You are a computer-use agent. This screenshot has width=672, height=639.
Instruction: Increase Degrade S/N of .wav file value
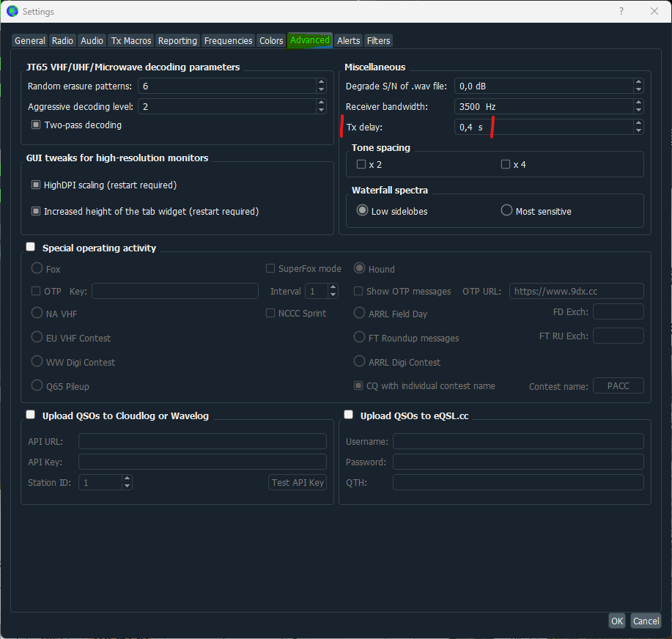click(x=638, y=82)
